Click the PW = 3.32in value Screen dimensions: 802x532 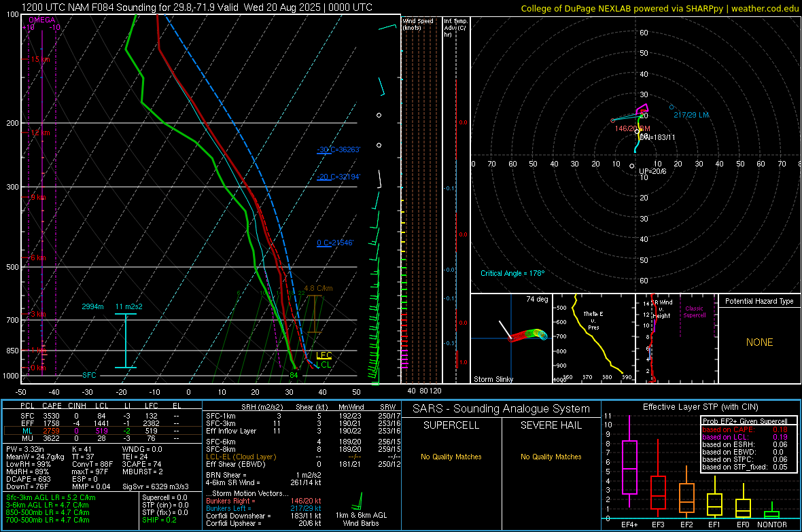click(25, 449)
